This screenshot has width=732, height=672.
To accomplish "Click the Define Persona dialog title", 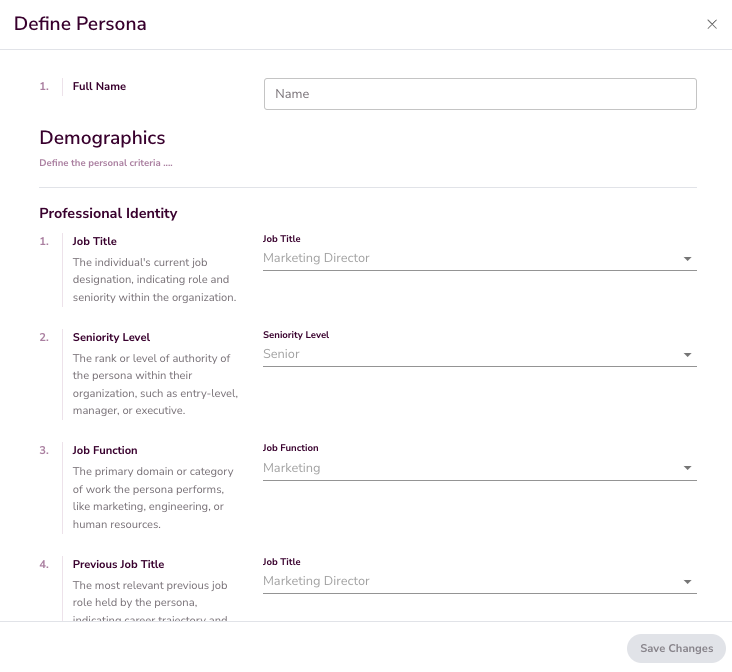I will (x=80, y=24).
